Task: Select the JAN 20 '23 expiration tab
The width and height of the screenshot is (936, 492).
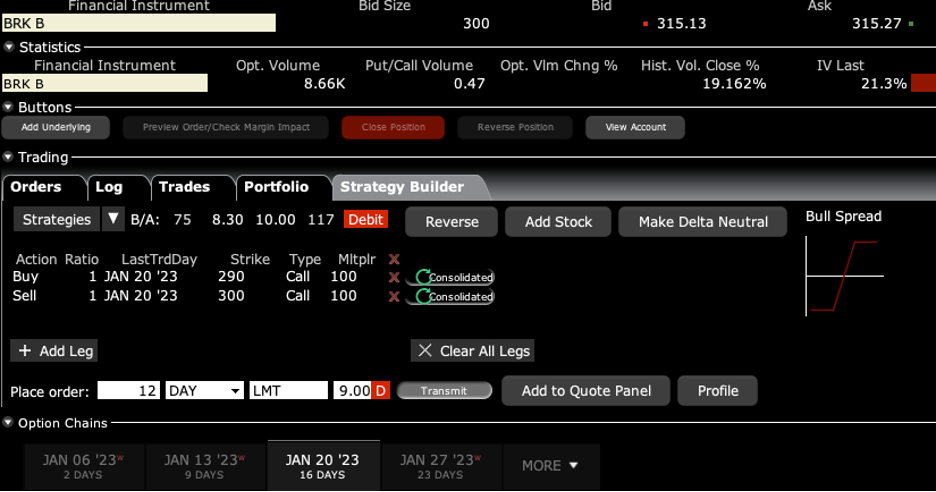Action: click(x=323, y=466)
